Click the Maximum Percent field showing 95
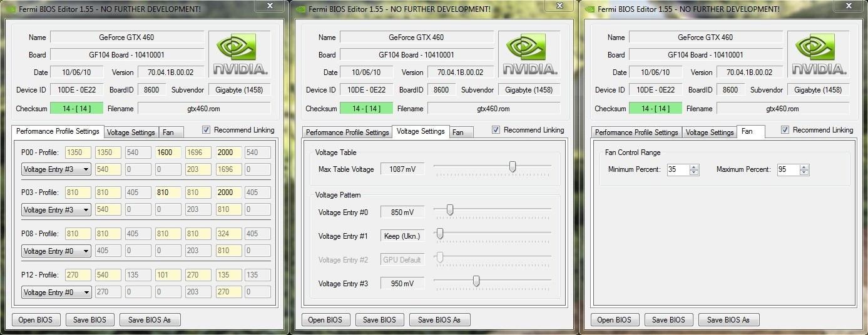The height and width of the screenshot is (335, 868). pos(789,170)
